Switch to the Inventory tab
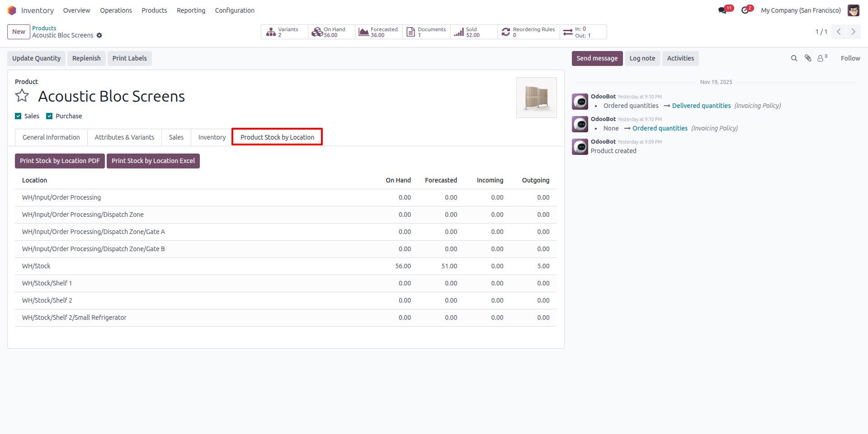This screenshot has height=434, width=868. pyautogui.click(x=212, y=137)
